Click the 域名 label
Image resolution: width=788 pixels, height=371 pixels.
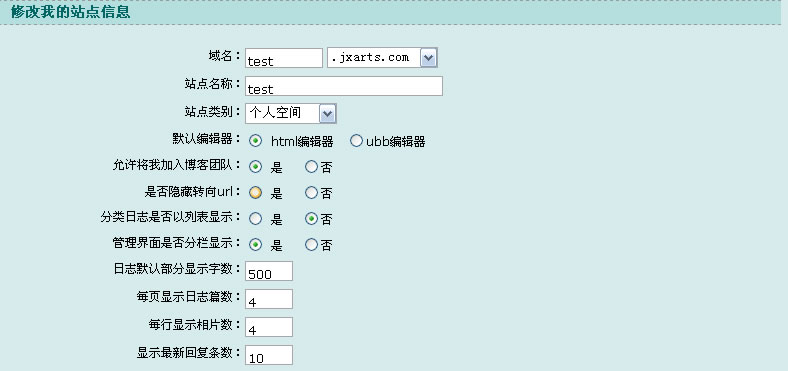pos(225,56)
